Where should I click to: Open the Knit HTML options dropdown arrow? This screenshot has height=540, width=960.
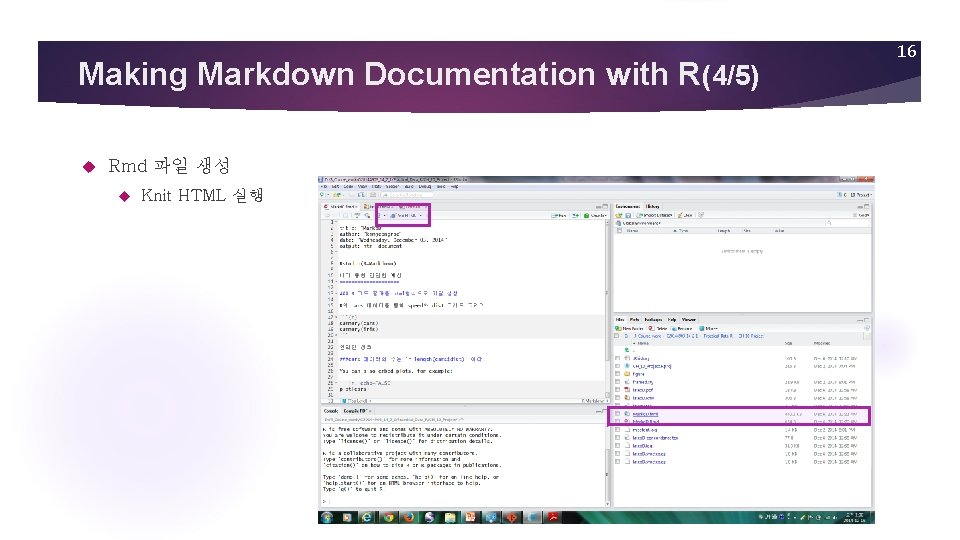tap(421, 216)
